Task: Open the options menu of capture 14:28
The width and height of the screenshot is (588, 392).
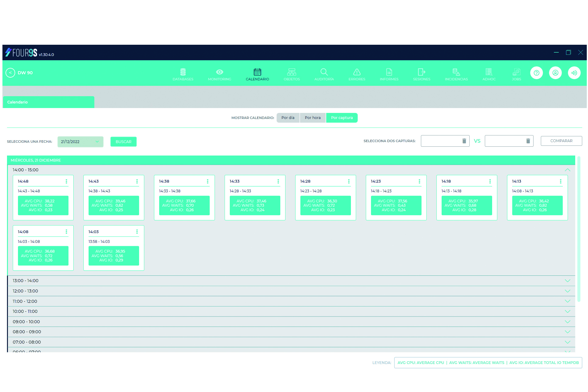Action: pyautogui.click(x=349, y=181)
